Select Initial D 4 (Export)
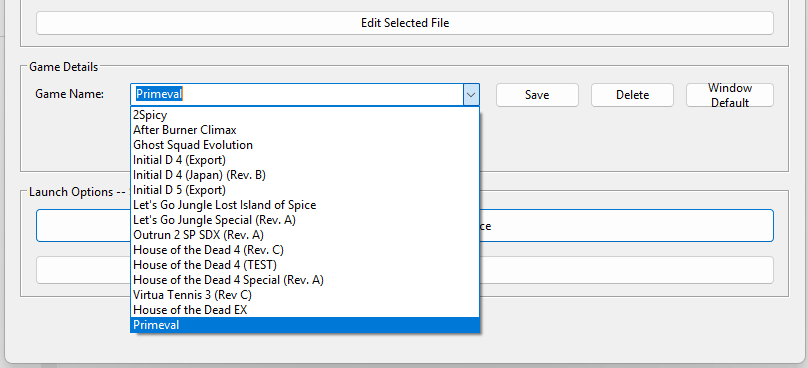Screen dimensions: 808x368 click(305, 160)
